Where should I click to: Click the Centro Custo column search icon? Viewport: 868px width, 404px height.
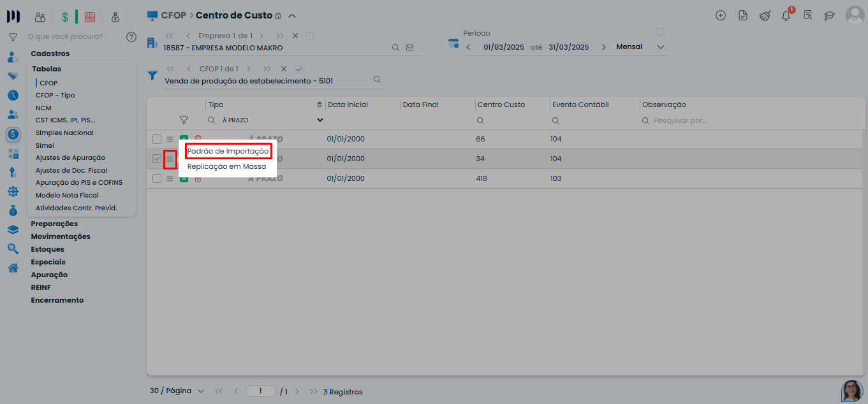pyautogui.click(x=480, y=120)
